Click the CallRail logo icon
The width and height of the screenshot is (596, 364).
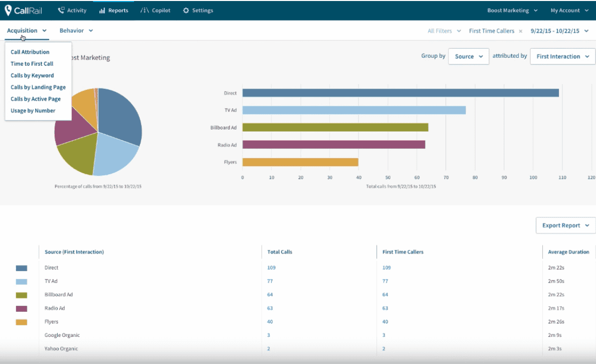[8, 10]
